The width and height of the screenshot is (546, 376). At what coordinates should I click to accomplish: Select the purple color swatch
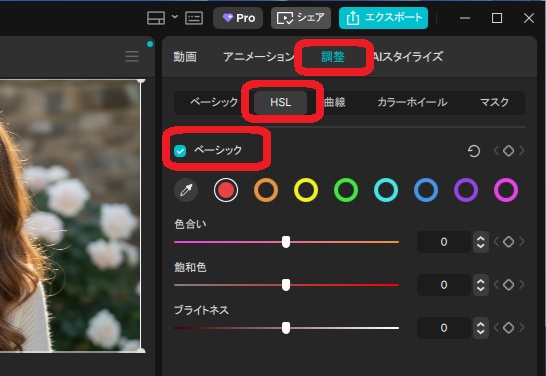click(466, 190)
